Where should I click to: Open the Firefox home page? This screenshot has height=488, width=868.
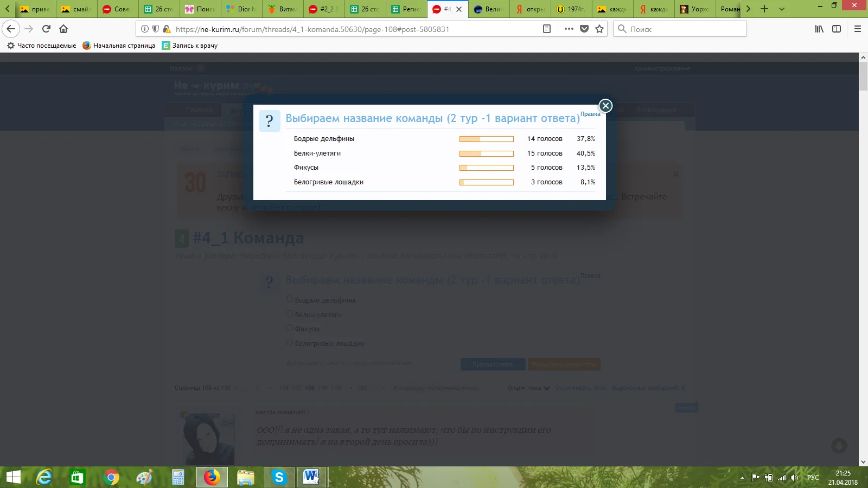click(x=63, y=29)
